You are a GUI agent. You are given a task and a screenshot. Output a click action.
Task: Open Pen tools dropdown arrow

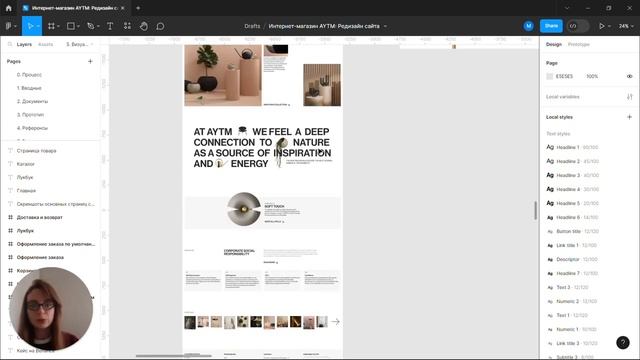point(98,26)
